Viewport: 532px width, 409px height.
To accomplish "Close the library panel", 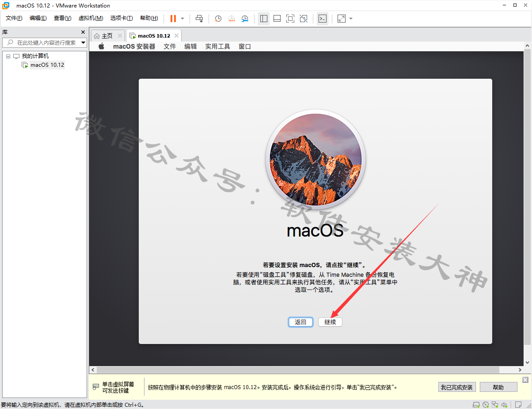I will point(83,32).
